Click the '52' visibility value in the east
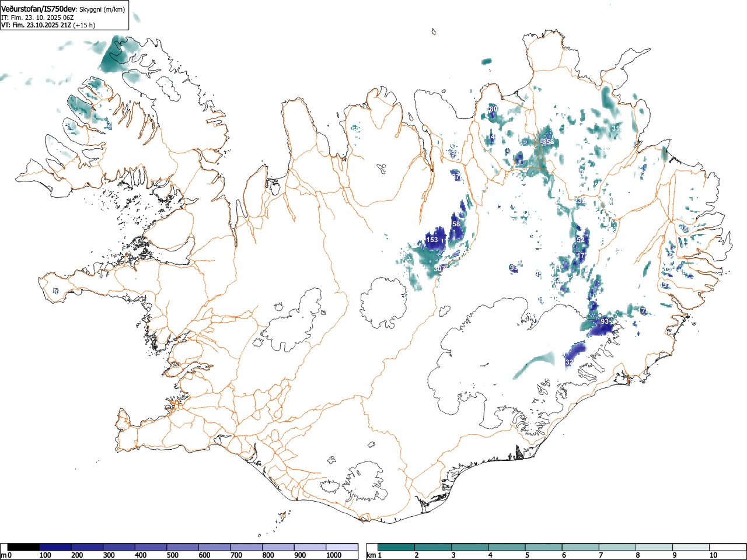Screen dimensions: 747x560 point(580,239)
